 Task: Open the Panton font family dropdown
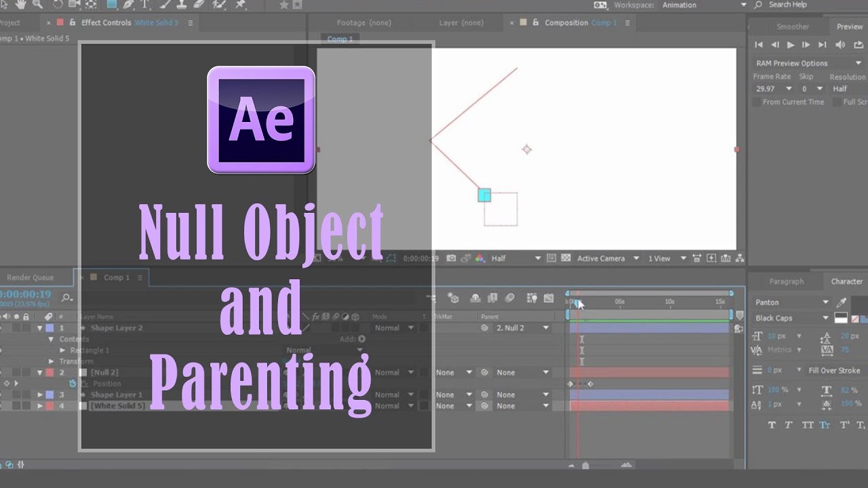click(792, 302)
